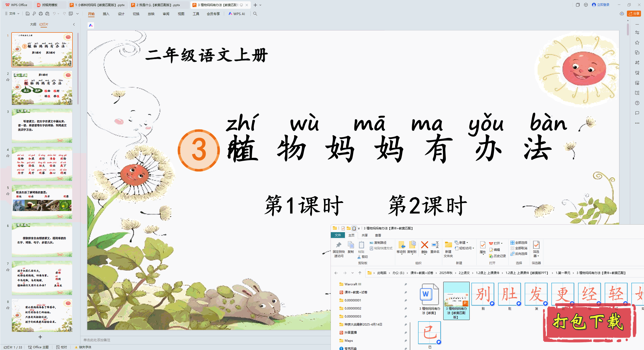The image size is (644, 350).
Task: Open Print Preview from quick toolbar
Action: tap(47, 14)
